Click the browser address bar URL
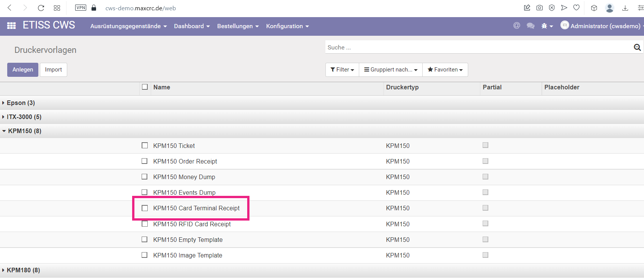The image size is (644, 278). [140, 8]
